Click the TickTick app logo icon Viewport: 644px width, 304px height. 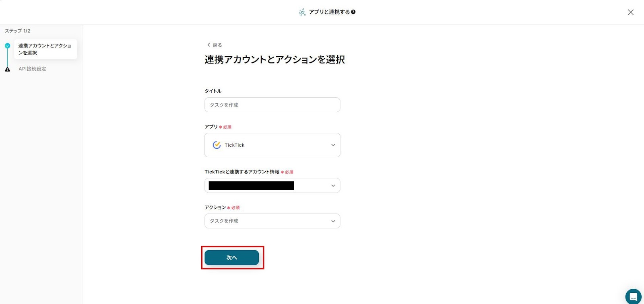(217, 145)
